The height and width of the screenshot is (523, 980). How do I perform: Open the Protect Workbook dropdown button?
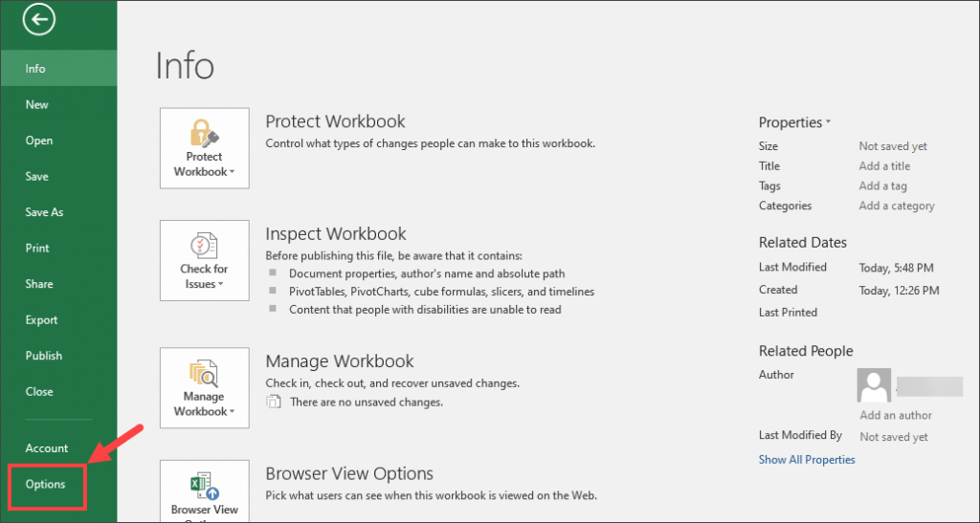[205, 148]
